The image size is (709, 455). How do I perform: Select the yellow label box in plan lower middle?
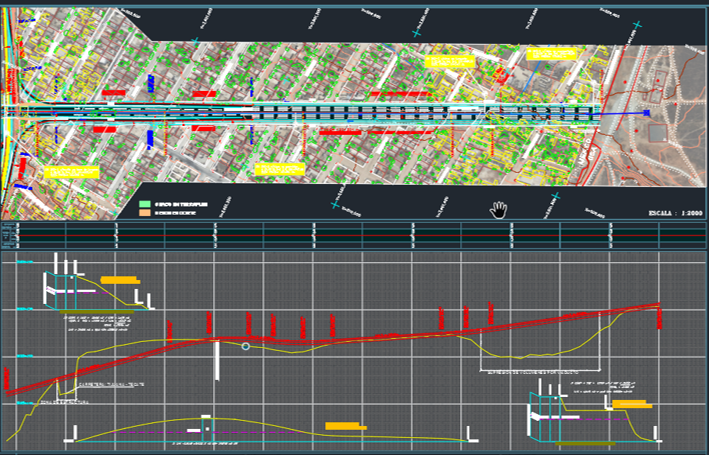pos(279,169)
